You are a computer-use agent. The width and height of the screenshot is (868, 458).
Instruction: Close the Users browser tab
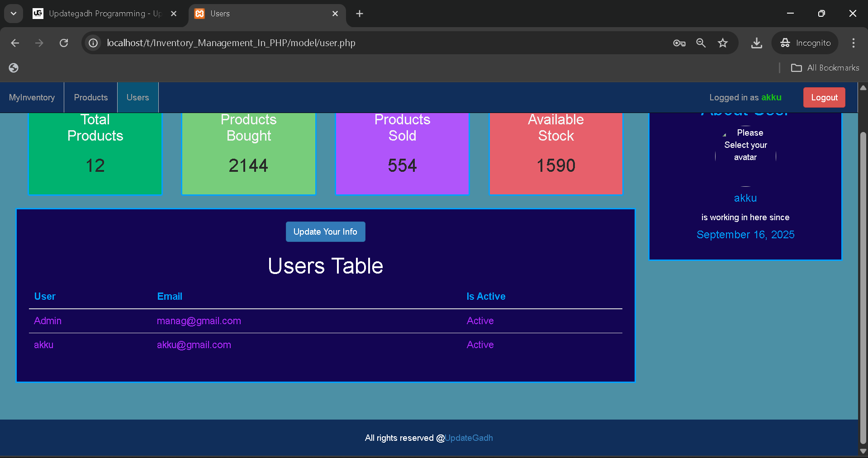(335, 14)
